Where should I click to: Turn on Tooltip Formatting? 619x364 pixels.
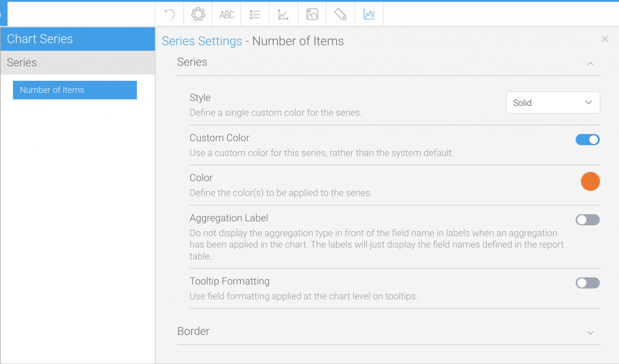coord(588,283)
